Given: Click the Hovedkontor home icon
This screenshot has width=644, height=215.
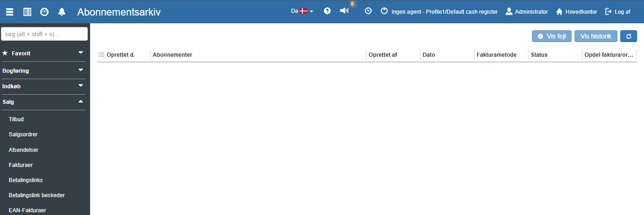Looking at the screenshot, I should coord(559,11).
